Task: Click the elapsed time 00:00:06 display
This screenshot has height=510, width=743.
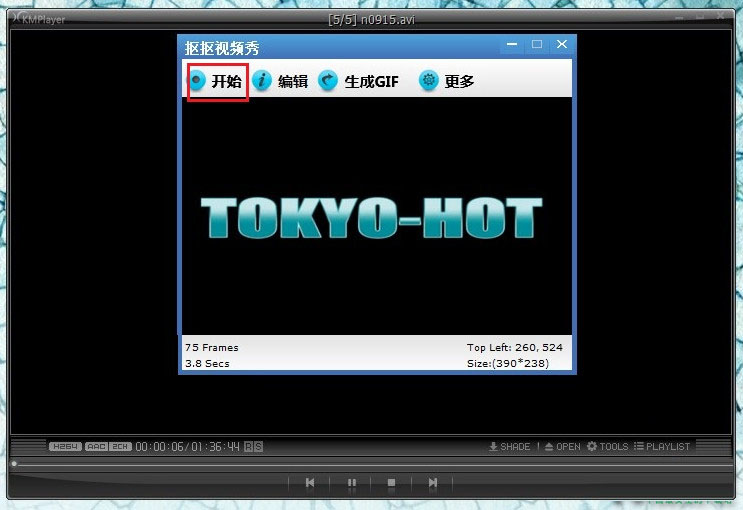Action: pos(159,446)
